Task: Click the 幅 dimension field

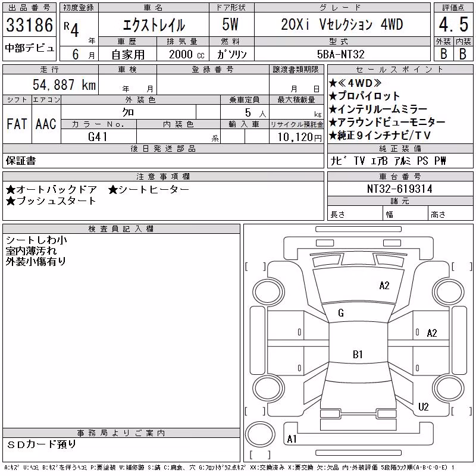Action: [406, 214]
